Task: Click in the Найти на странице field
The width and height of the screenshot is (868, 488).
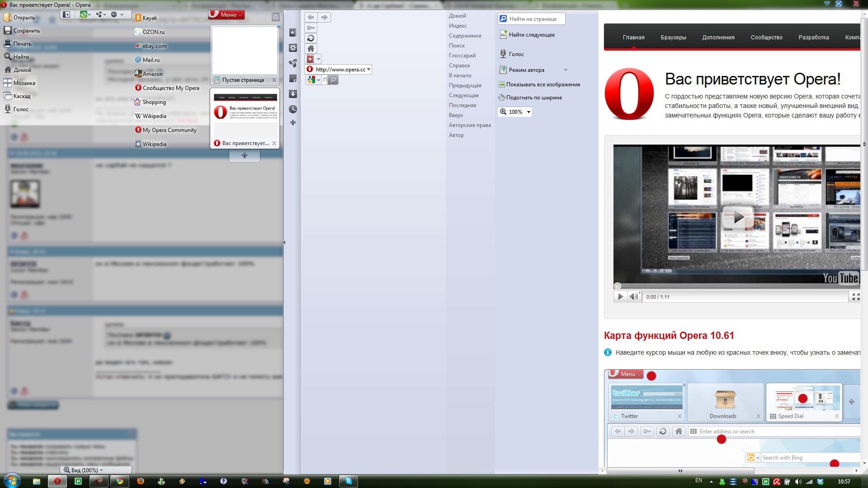Action: (x=532, y=19)
